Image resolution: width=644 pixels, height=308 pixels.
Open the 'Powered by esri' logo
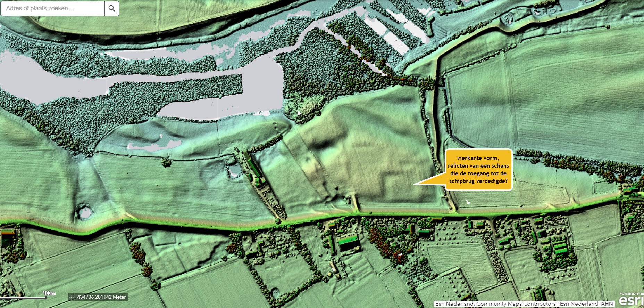click(631, 299)
